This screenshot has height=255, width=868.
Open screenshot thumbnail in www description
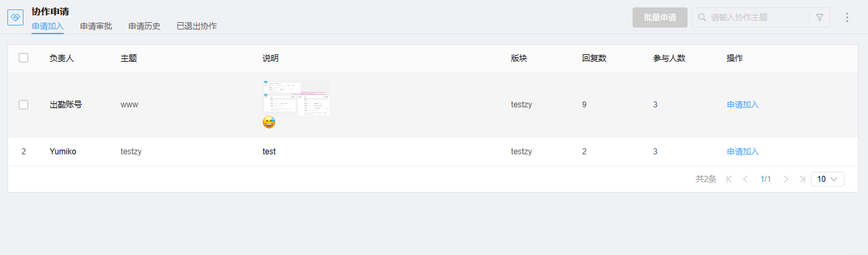coord(296,98)
